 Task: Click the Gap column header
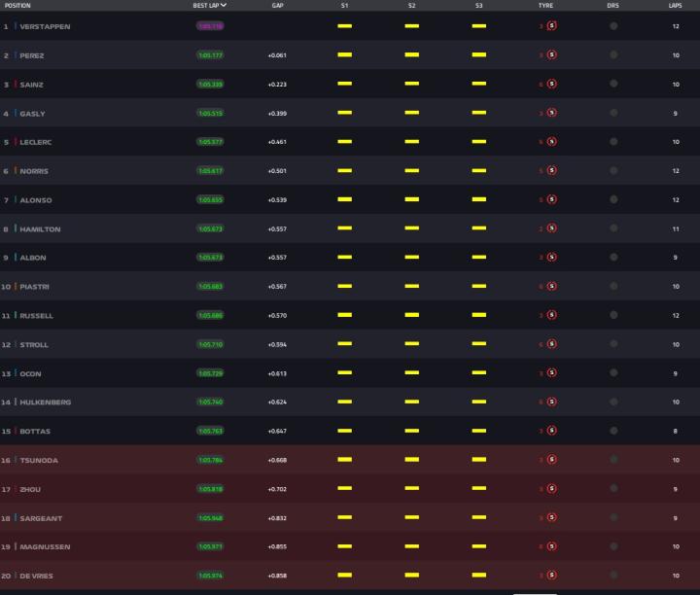(278, 6)
